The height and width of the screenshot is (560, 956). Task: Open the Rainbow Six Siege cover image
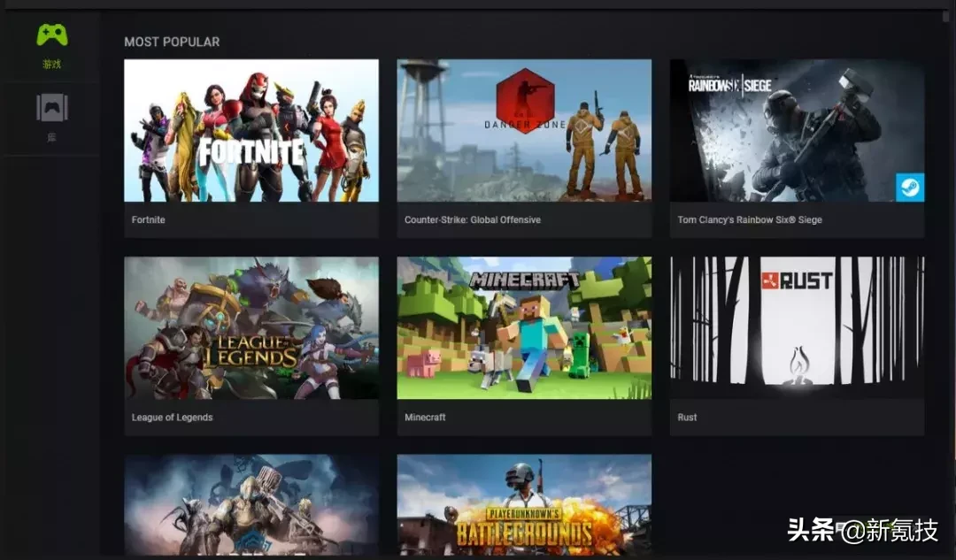point(797,130)
